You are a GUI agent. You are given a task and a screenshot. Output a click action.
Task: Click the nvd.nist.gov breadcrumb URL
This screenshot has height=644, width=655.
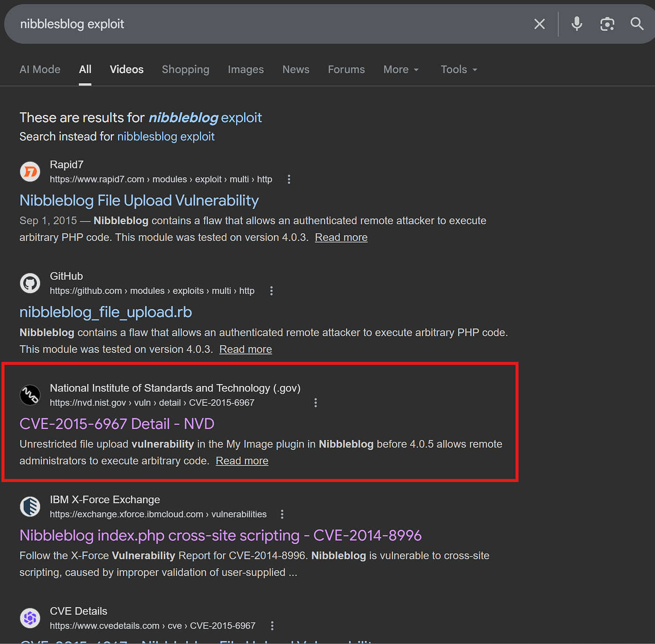(152, 403)
